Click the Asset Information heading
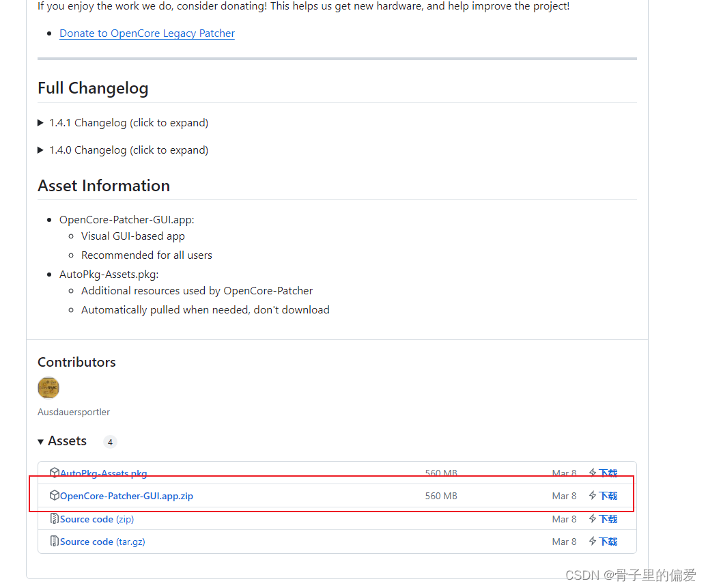Image resolution: width=706 pixels, height=588 pixels. pyautogui.click(x=104, y=186)
